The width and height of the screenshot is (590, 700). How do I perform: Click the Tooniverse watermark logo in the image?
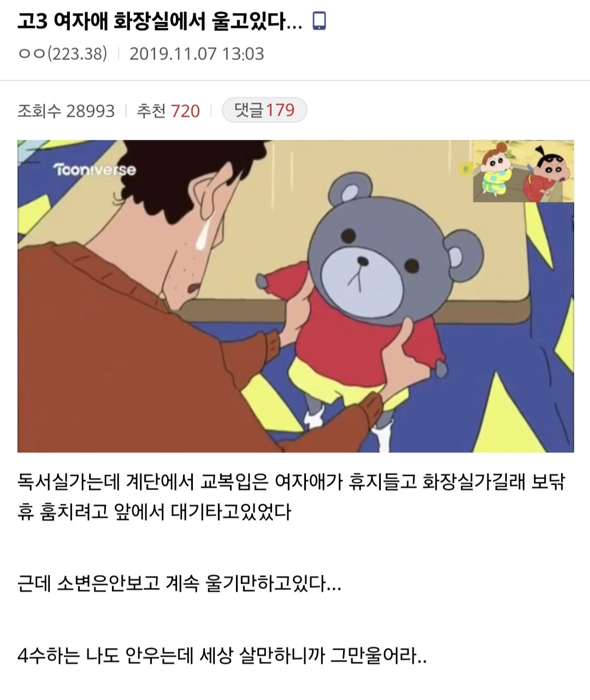click(94, 169)
